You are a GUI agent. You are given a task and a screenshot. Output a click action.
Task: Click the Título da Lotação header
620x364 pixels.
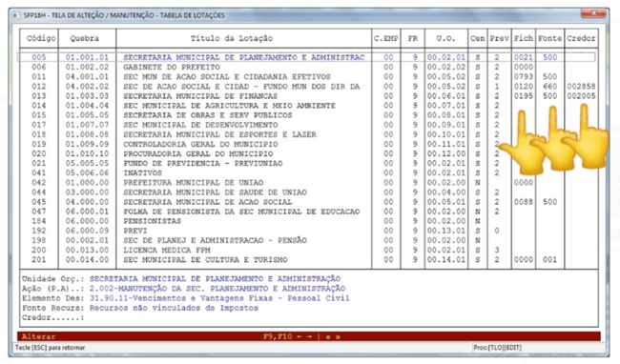tap(232, 38)
